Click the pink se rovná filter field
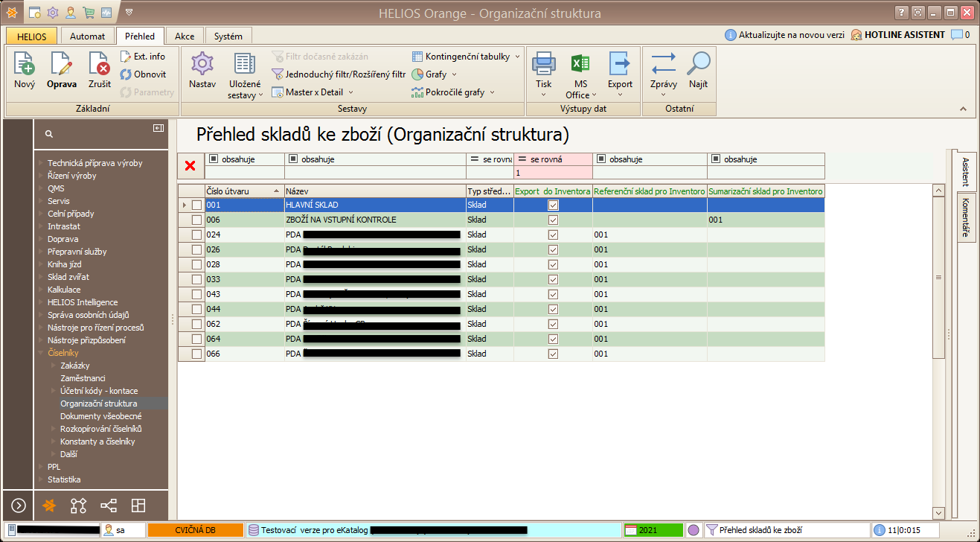980x542 pixels. (553, 172)
